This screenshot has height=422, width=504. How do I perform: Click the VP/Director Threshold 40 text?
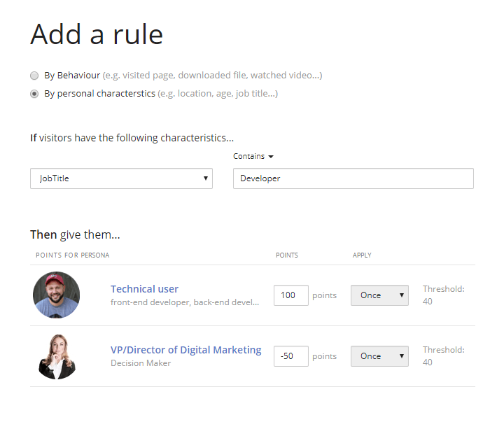pos(442,356)
